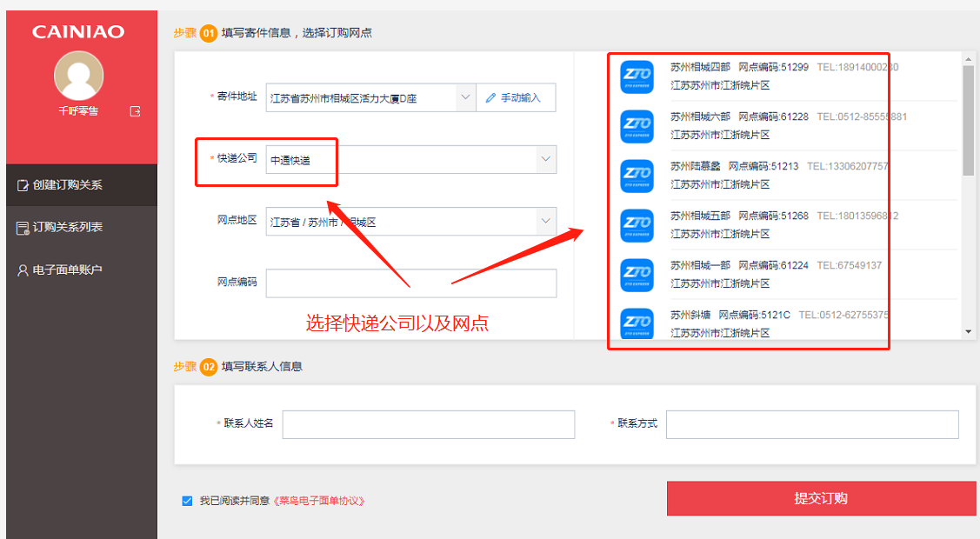
Task: Focus the 联系方式 input field
Action: [812, 424]
